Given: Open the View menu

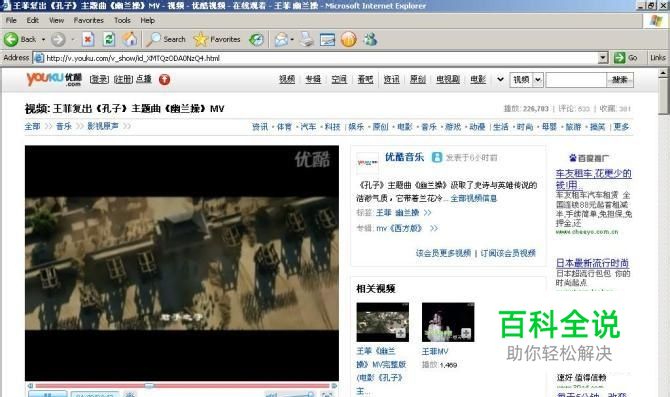Looking at the screenshot, I should point(56,20).
